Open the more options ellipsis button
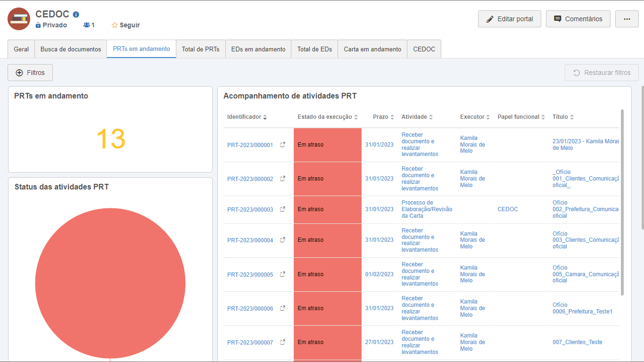Screen dimensions: 644x362 627,19
